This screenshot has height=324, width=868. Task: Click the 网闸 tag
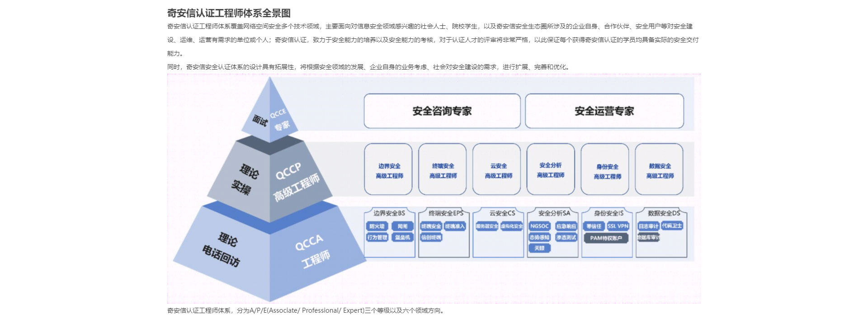pos(402,226)
